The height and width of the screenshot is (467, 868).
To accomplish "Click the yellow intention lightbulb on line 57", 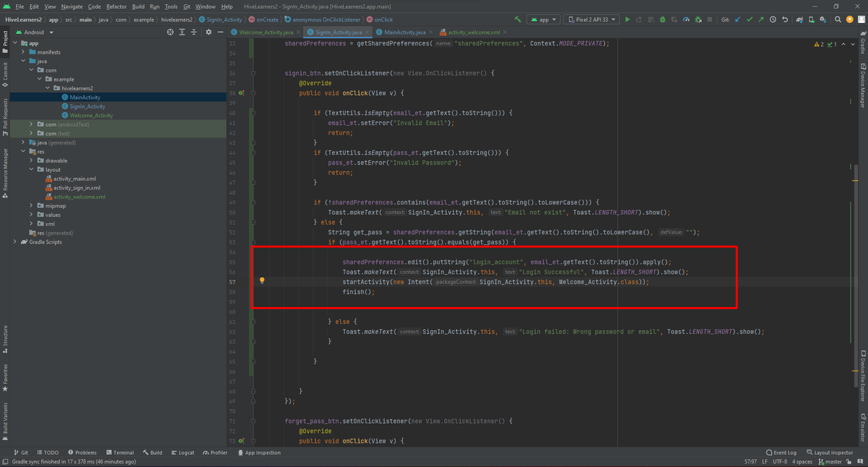I will [262, 281].
